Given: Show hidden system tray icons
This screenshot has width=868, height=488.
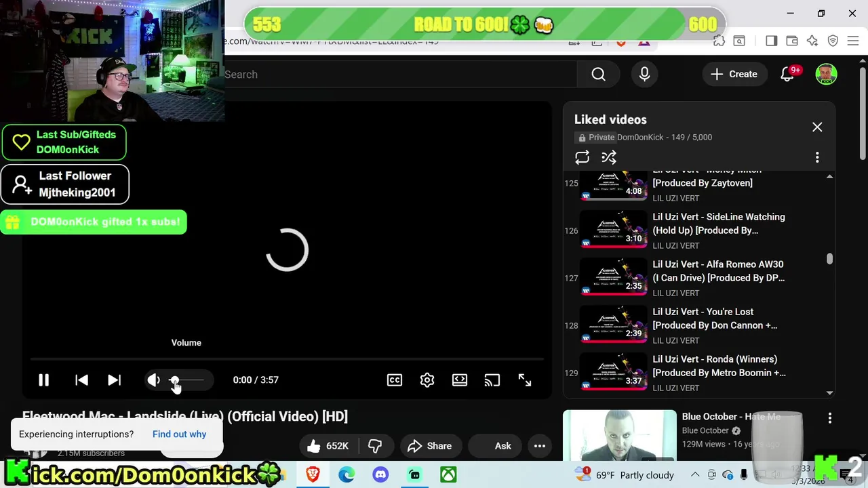Looking at the screenshot, I should coord(694,474).
